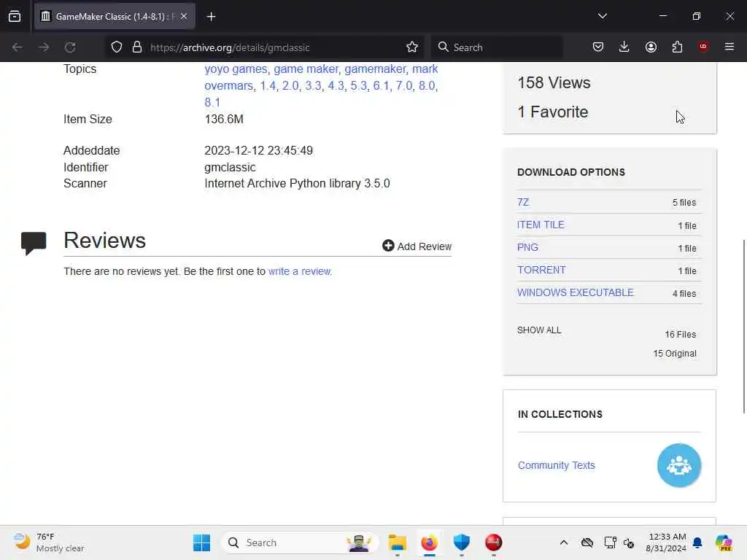This screenshot has height=560, width=747.
Task: Close the GameMaker Classic tab
Action: click(x=184, y=16)
